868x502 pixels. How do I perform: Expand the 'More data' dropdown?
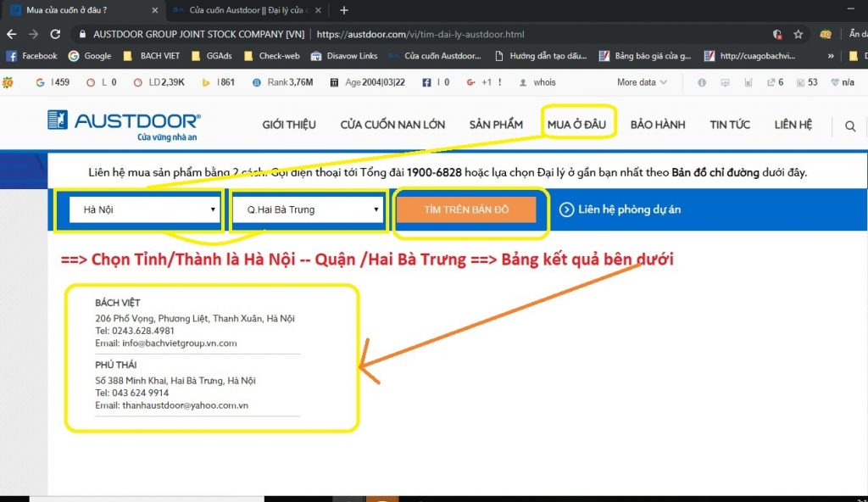(642, 82)
